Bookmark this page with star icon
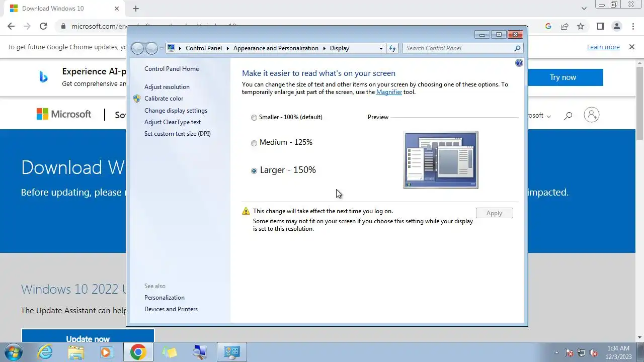This screenshot has height=362, width=644. (x=581, y=26)
